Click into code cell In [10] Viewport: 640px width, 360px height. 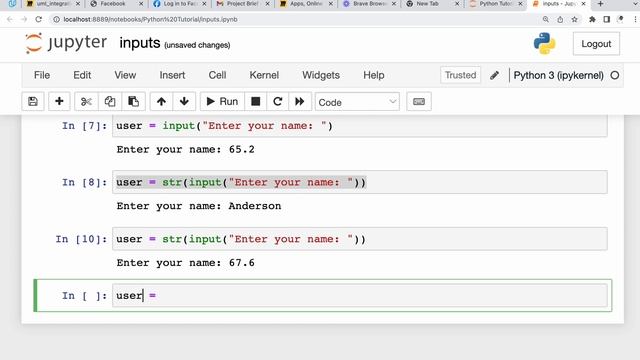coord(360,239)
